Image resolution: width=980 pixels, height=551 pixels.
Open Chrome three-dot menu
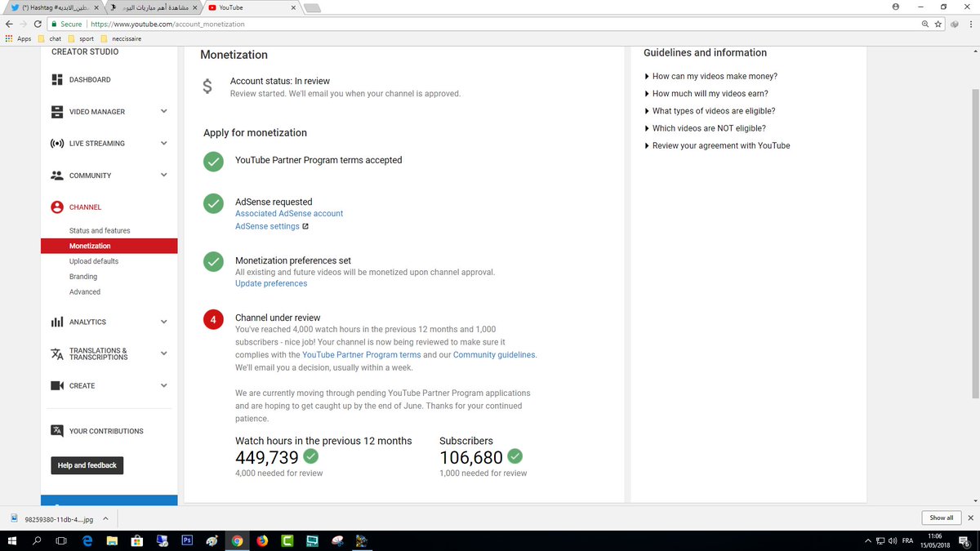(x=970, y=24)
